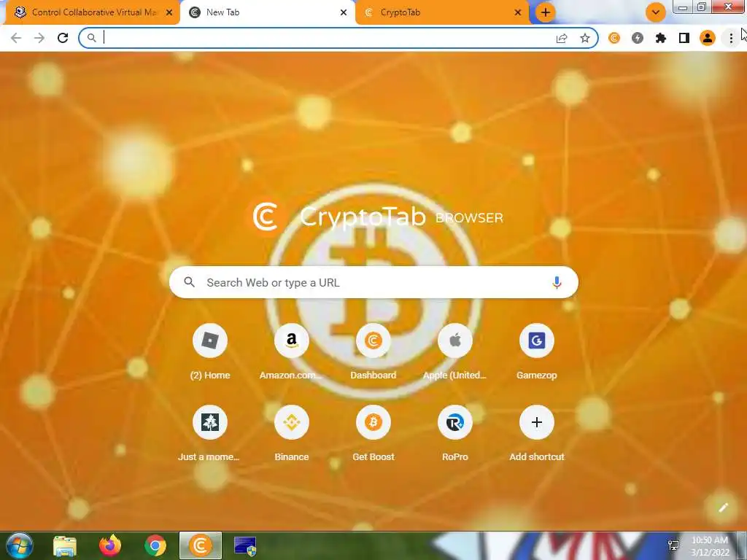Open the RoPro shortcut
747x560 pixels.
click(455, 433)
